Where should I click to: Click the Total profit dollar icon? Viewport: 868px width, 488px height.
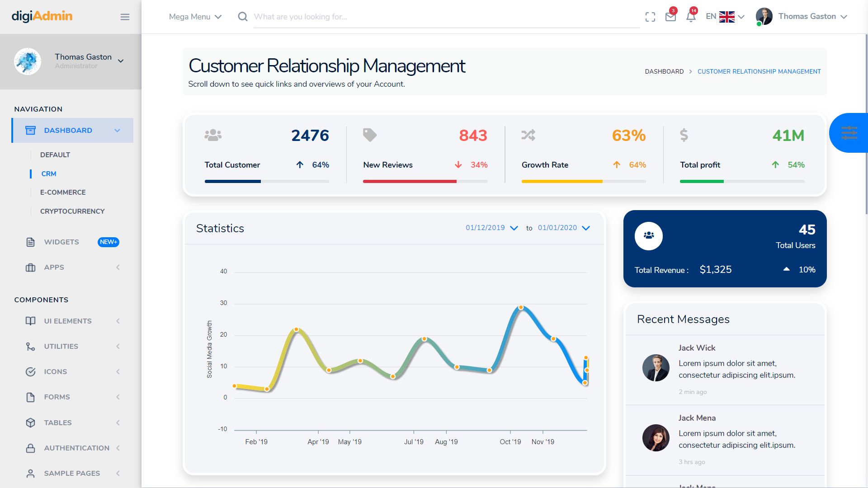684,135
